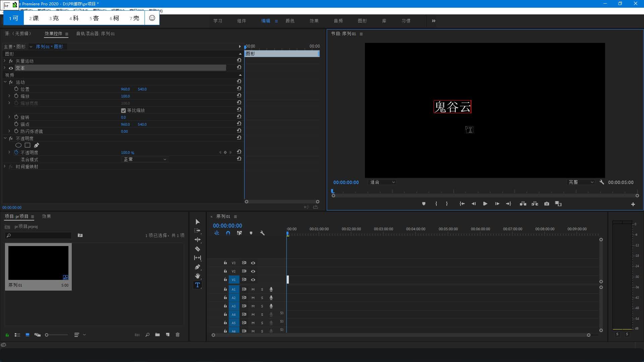Screen dimensions: 644x362
Task: Choose IME candidate 课
Action: pos(34,18)
